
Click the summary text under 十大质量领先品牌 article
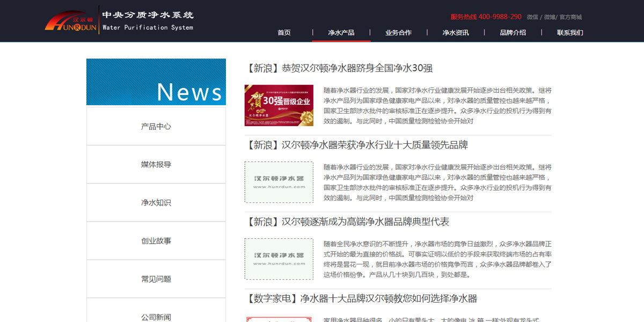click(x=437, y=182)
